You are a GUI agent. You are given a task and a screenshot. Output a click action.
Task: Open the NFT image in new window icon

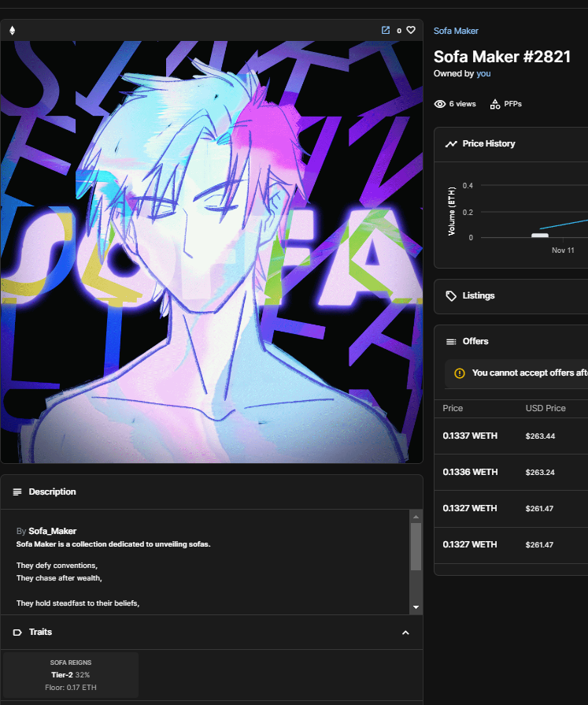click(386, 30)
